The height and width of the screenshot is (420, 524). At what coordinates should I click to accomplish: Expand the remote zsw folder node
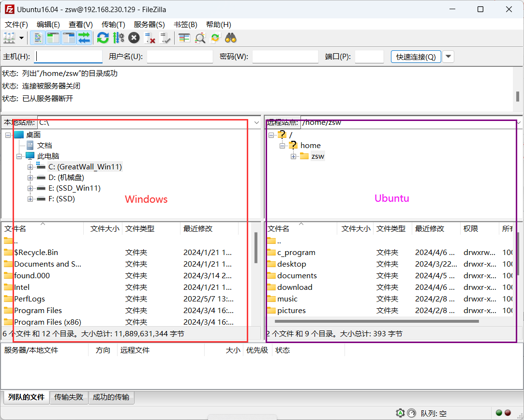(293, 156)
